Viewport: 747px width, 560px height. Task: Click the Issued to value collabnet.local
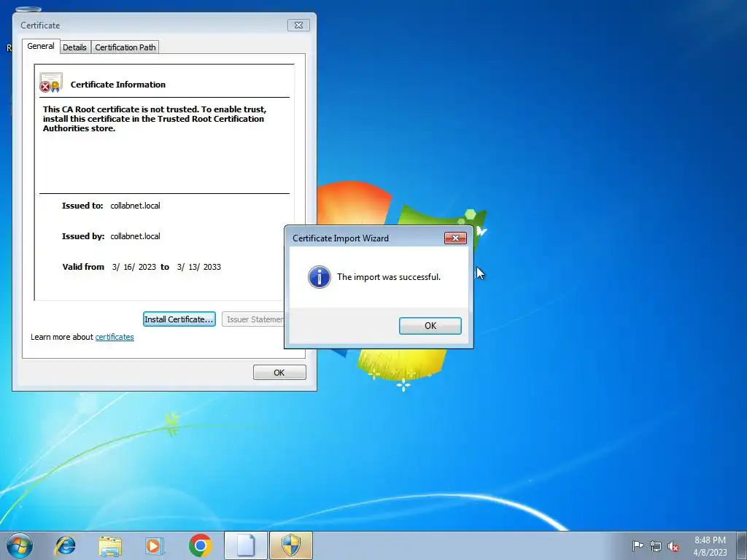coord(135,206)
